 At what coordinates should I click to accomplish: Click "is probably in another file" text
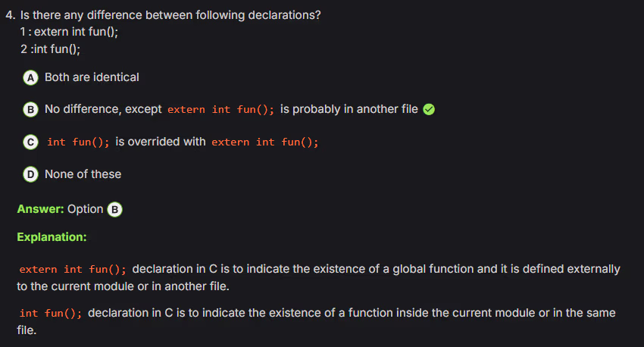349,109
